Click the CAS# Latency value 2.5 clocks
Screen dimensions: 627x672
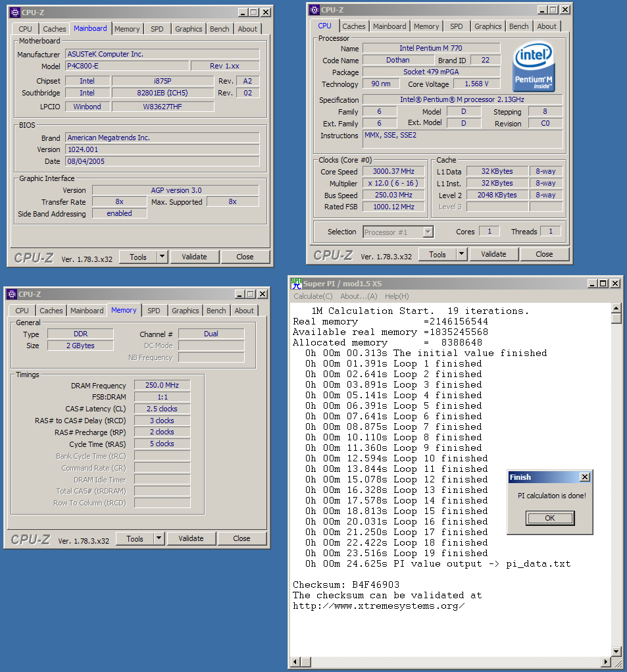[x=163, y=409]
